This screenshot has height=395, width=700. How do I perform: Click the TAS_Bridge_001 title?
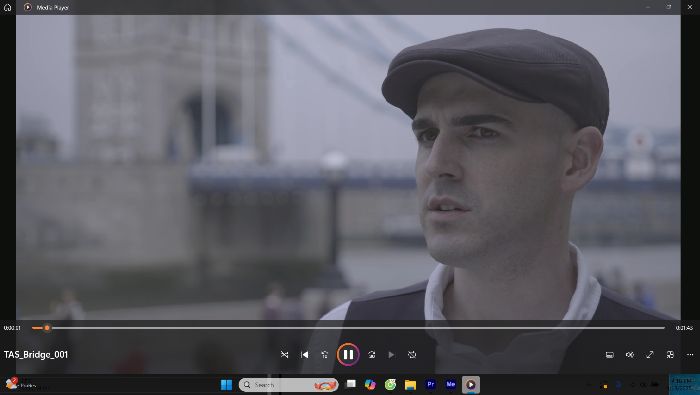click(x=36, y=355)
